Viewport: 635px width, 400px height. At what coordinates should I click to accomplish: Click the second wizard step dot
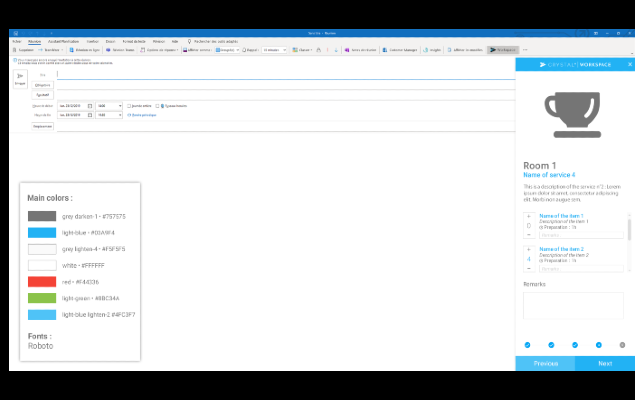[551, 345]
